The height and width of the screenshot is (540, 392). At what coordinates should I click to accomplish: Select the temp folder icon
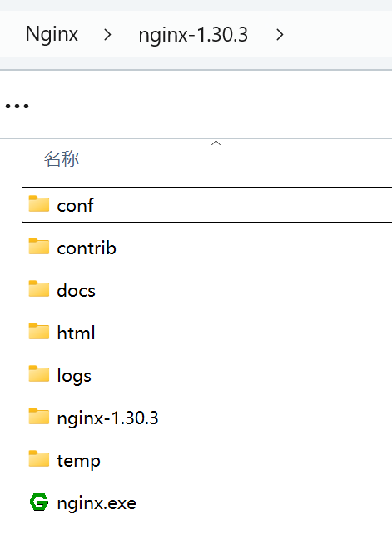[x=39, y=458]
